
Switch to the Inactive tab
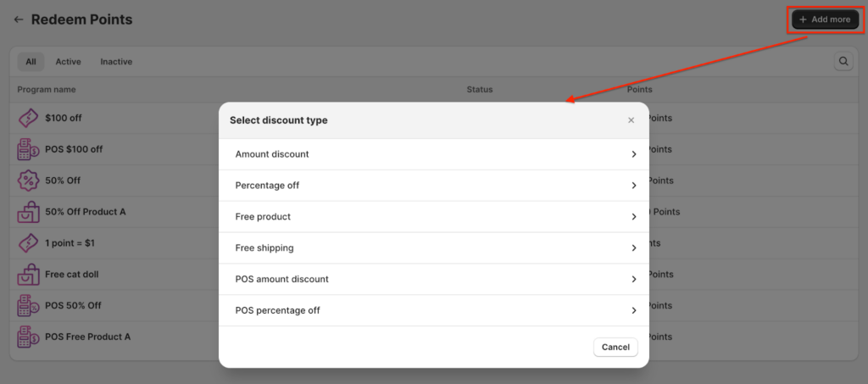[116, 62]
